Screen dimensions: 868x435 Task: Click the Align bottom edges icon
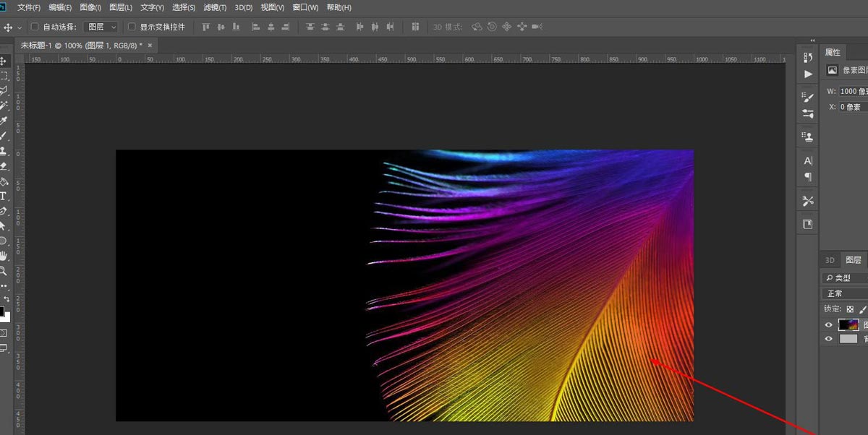[x=236, y=27]
